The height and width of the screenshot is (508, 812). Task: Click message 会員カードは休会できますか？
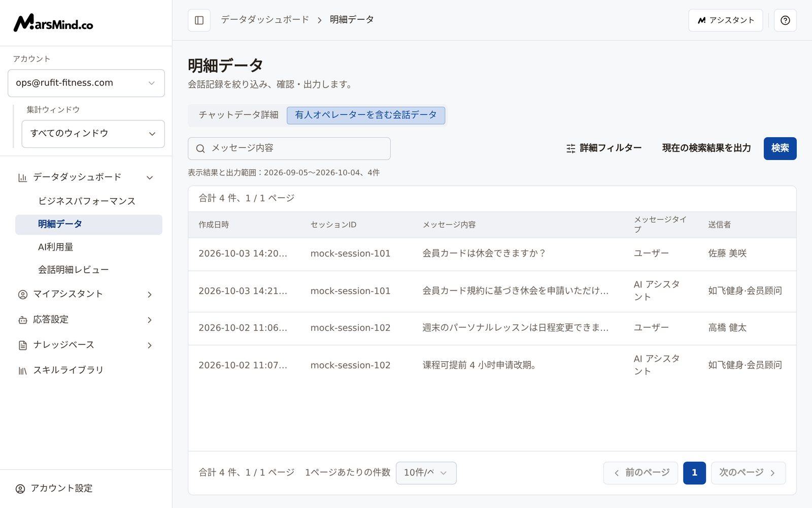484,253
